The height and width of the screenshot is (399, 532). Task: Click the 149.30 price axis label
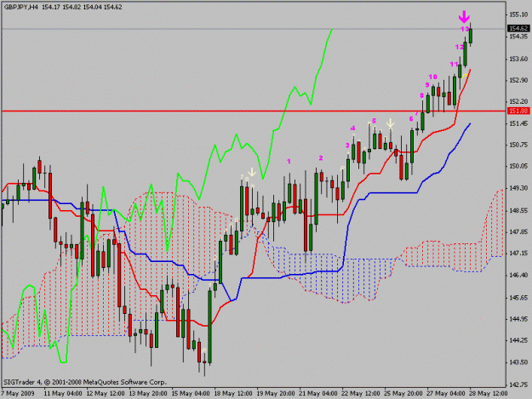pyautogui.click(x=518, y=188)
